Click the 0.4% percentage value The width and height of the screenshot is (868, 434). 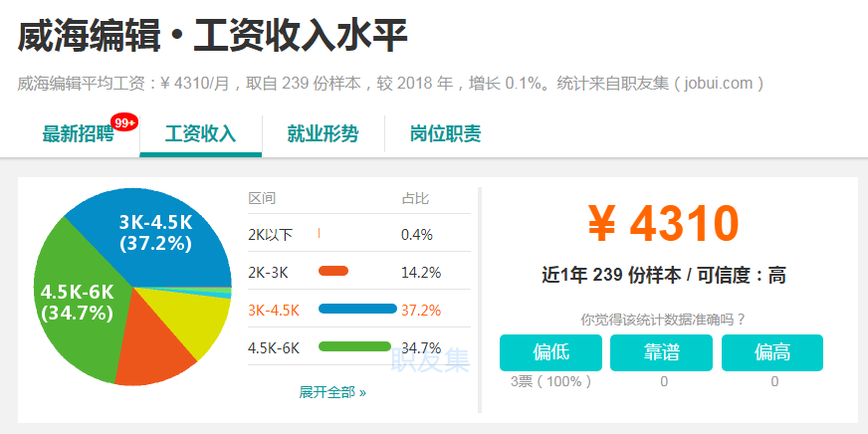pos(417,235)
